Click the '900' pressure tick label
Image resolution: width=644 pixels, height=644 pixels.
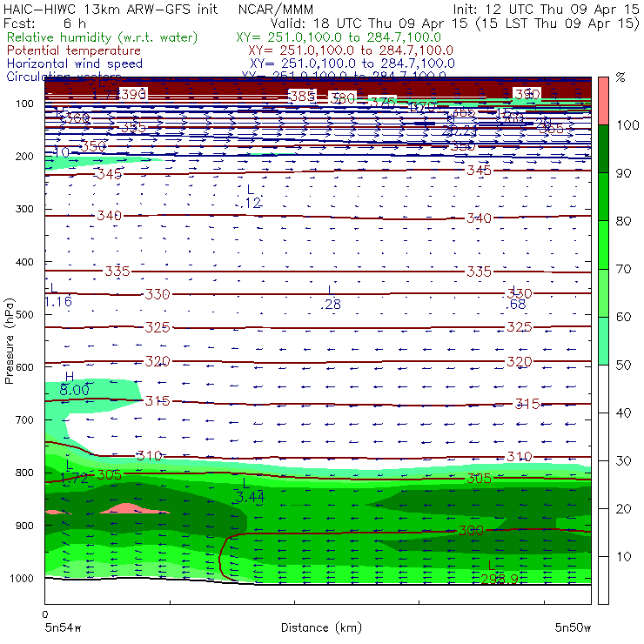pos(24,526)
